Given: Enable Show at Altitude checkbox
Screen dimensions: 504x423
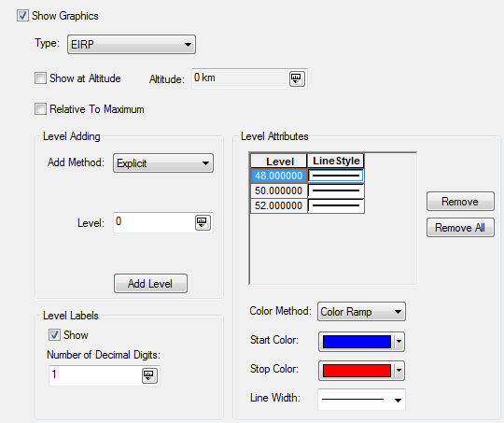Looking at the screenshot, I should 40,78.
